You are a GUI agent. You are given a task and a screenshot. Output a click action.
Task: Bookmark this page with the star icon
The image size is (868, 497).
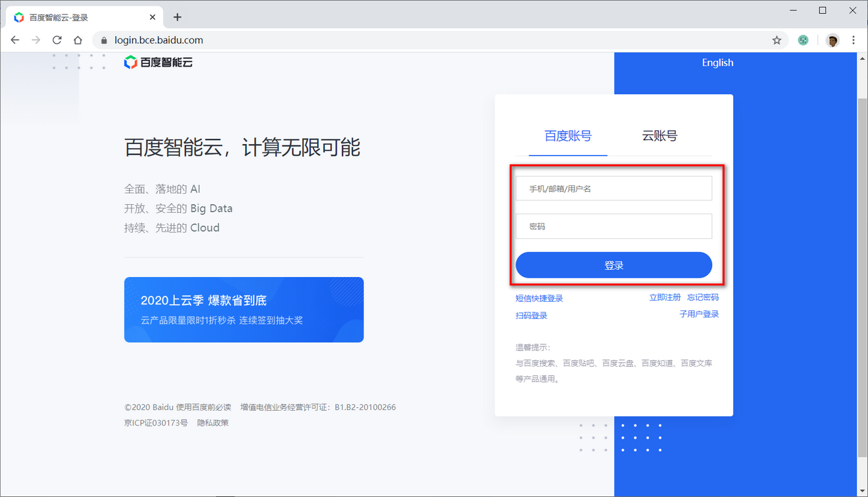(x=776, y=40)
